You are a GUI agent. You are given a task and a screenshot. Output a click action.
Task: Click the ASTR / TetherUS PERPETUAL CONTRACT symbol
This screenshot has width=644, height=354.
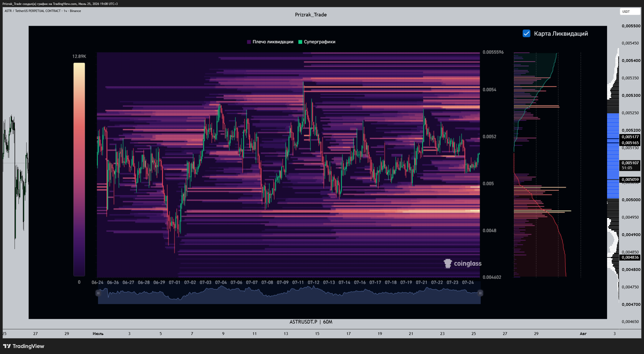[33, 11]
